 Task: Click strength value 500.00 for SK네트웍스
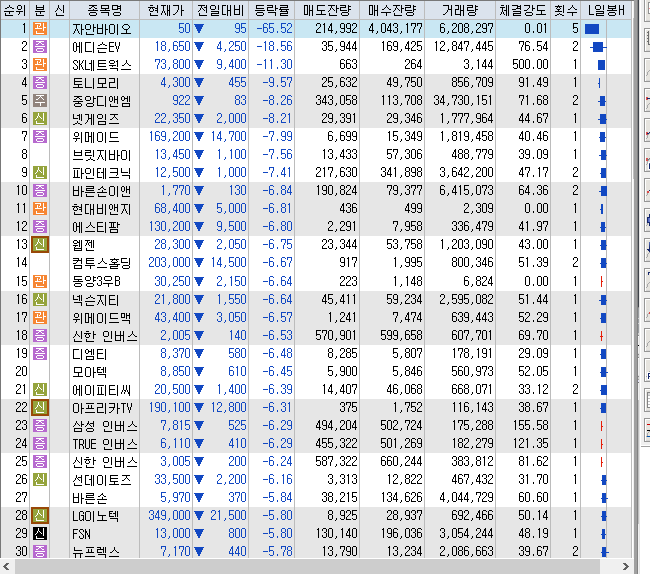tap(530, 65)
